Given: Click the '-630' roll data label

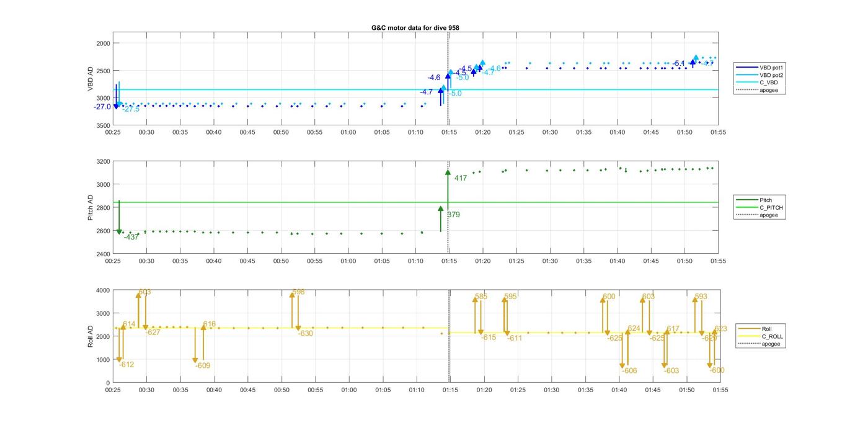Looking at the screenshot, I should [x=306, y=333].
